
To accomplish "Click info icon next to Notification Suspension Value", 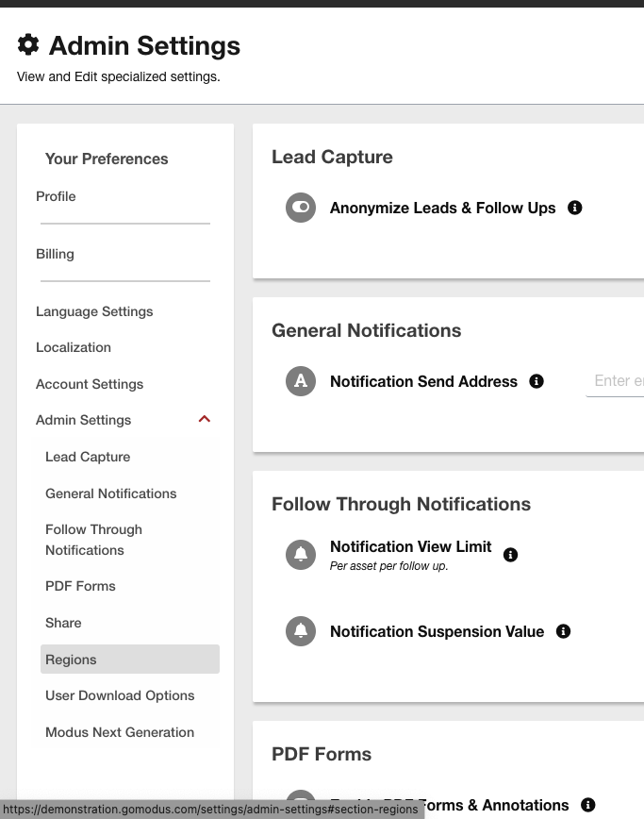I will pyautogui.click(x=564, y=631).
